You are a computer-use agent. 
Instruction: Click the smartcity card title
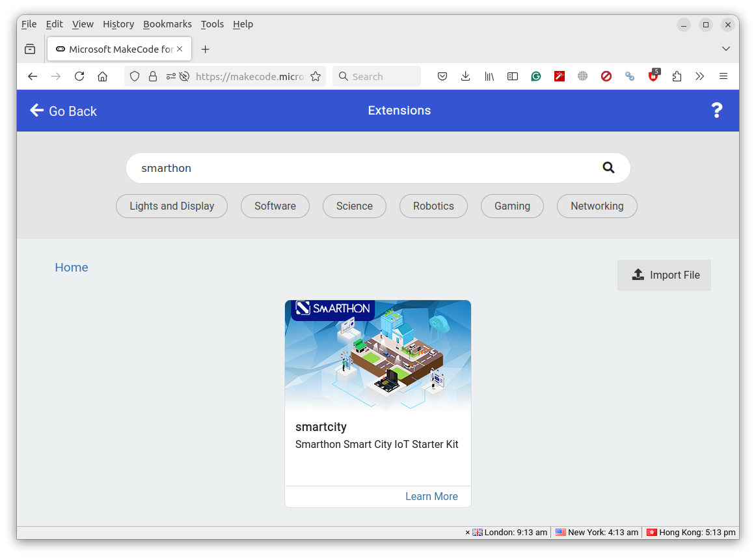pos(321,427)
